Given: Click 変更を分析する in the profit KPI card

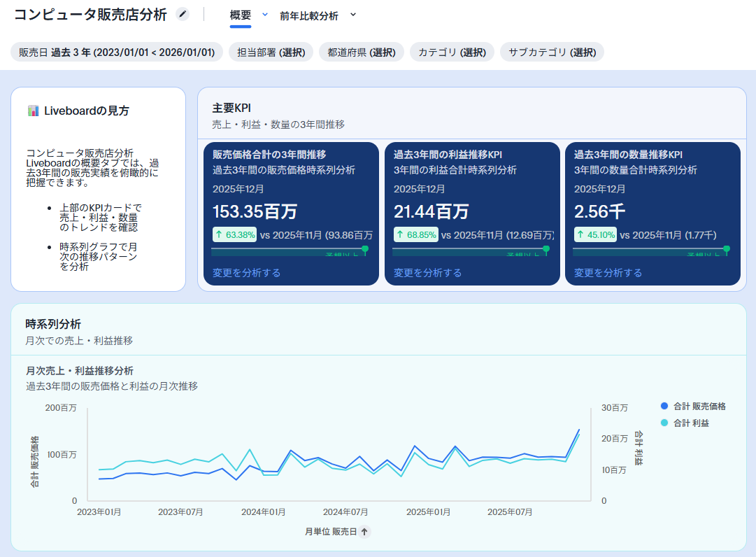Looking at the screenshot, I should coord(427,273).
